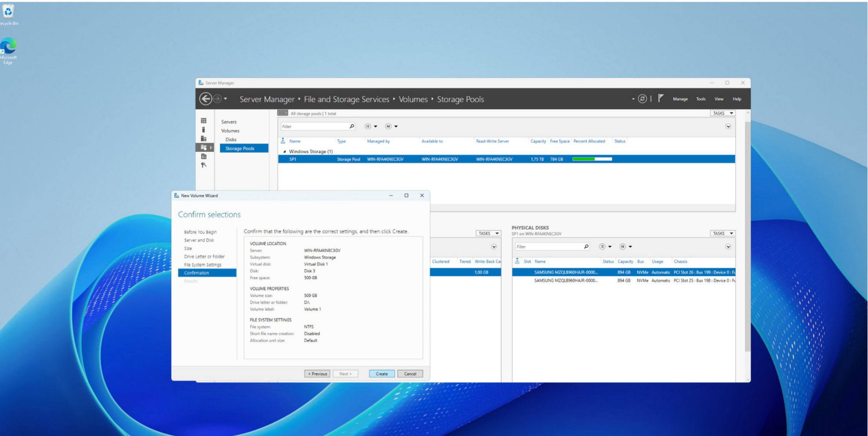Click the back navigation arrow in Server Manager
This screenshot has width=868, height=436.
point(205,99)
